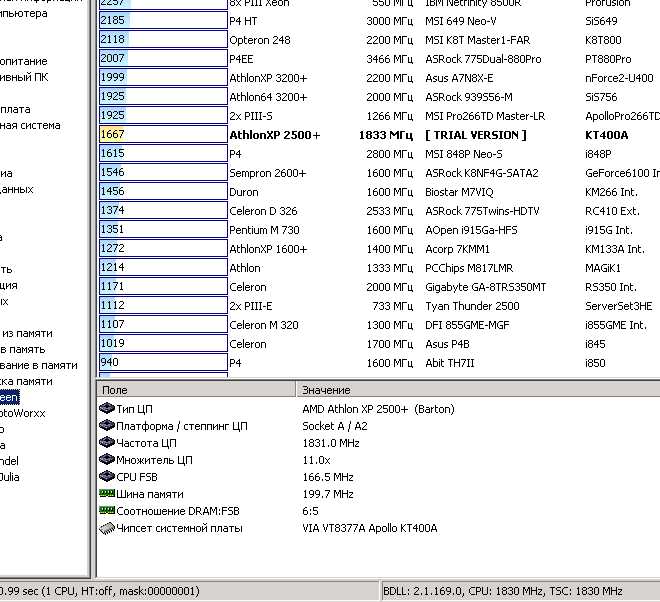Click the Значение column header

(479, 390)
